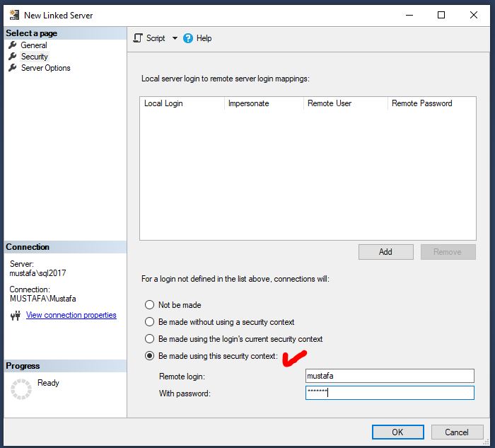The width and height of the screenshot is (495, 448).
Task: Click the Cancel button
Action: tap(457, 432)
